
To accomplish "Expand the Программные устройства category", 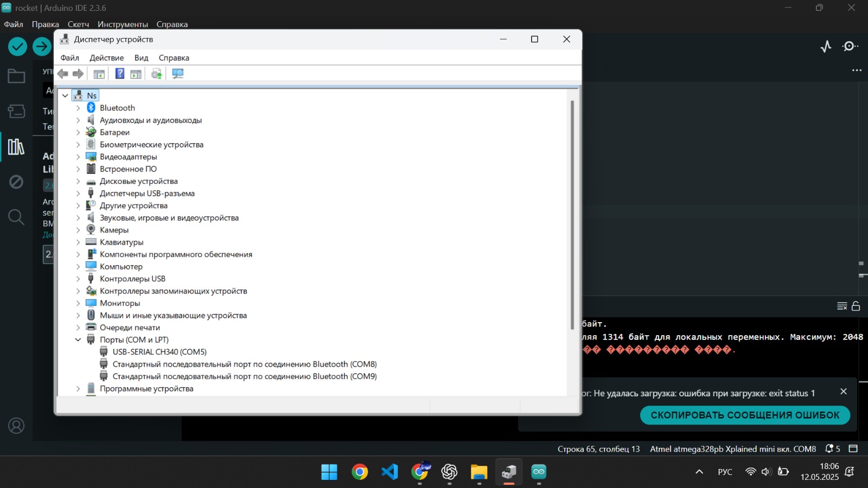I will (78, 388).
